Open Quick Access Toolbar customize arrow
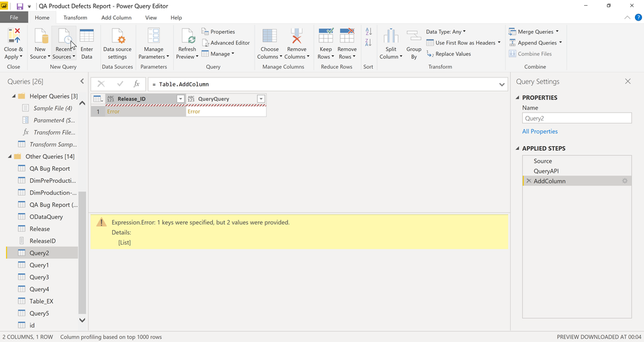This screenshot has height=342, width=644. [x=29, y=6]
